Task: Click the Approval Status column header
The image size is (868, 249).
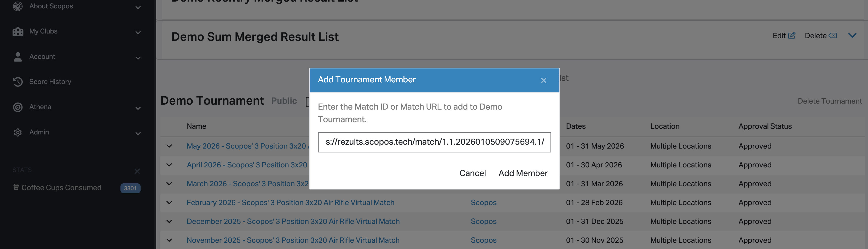Action: click(765, 126)
